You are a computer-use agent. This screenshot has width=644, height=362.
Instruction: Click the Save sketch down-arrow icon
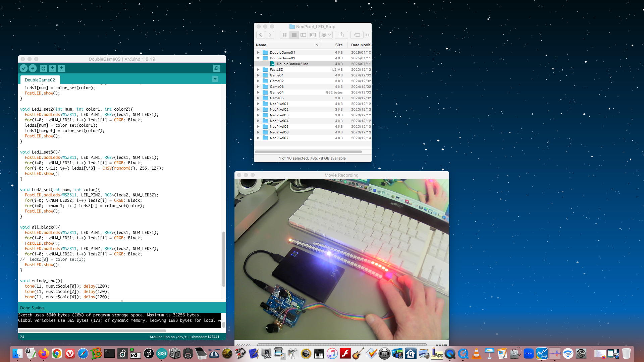tap(61, 68)
